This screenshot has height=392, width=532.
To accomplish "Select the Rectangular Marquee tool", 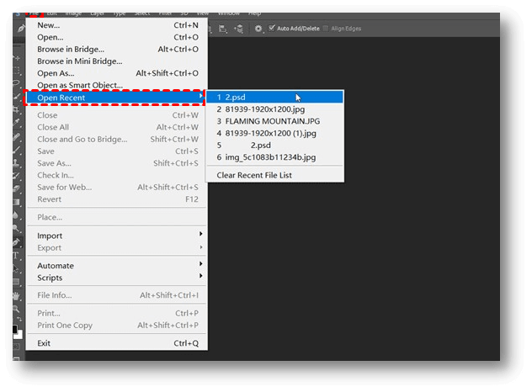I will coord(17,71).
